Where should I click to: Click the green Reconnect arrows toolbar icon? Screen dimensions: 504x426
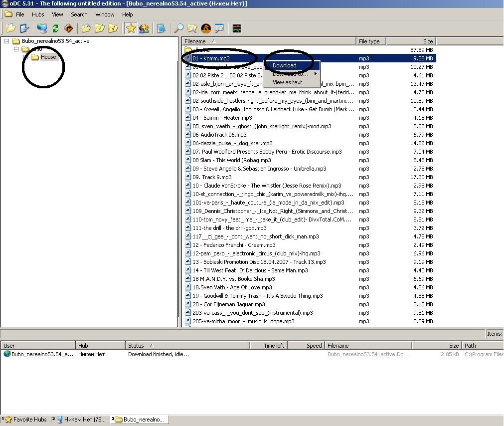(x=55, y=28)
